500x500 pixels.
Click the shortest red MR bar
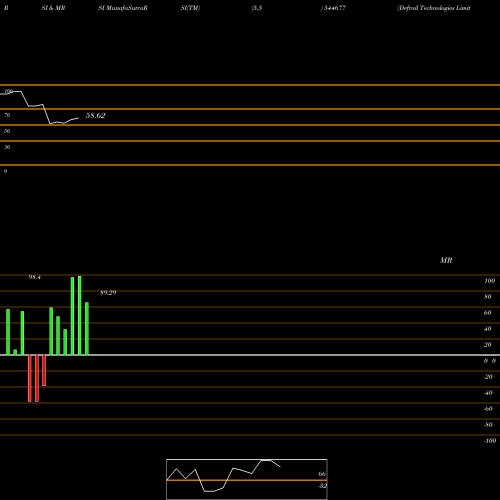point(44,370)
